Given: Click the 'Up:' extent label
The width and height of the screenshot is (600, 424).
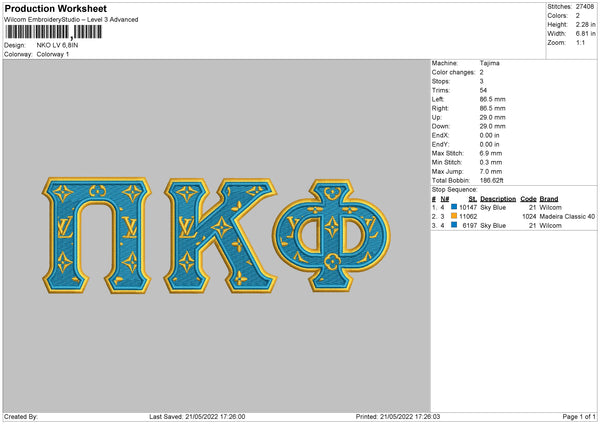Looking at the screenshot, I should (437, 117).
